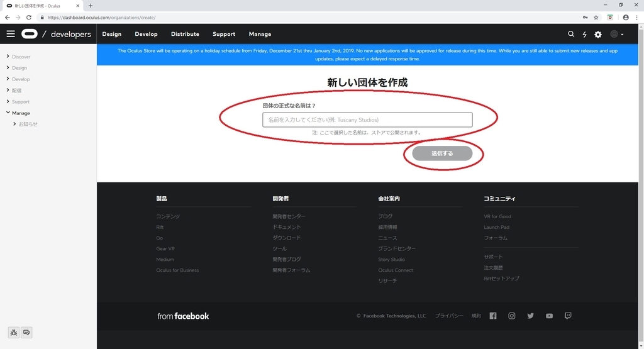Open the Gear VR footer link
This screenshot has width=644, height=349.
[x=165, y=248]
